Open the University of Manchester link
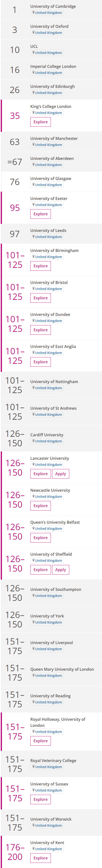The width and height of the screenshot is (102, 868). [54, 138]
